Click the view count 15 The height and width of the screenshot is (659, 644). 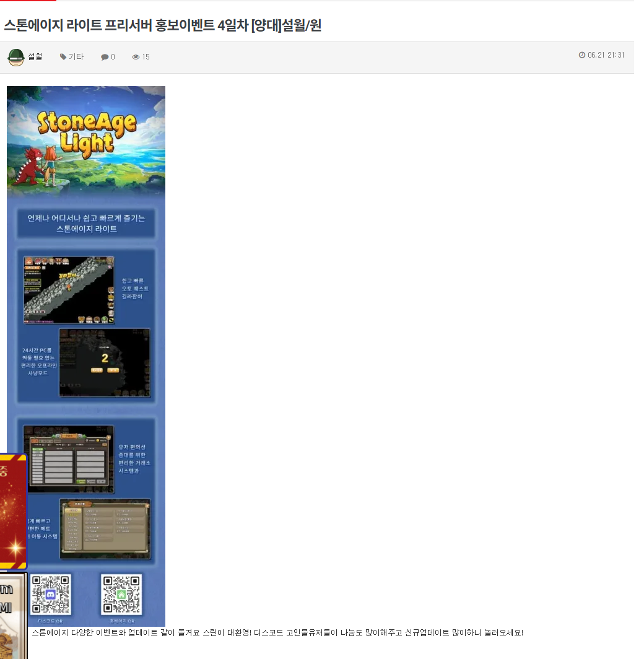pyautogui.click(x=146, y=57)
